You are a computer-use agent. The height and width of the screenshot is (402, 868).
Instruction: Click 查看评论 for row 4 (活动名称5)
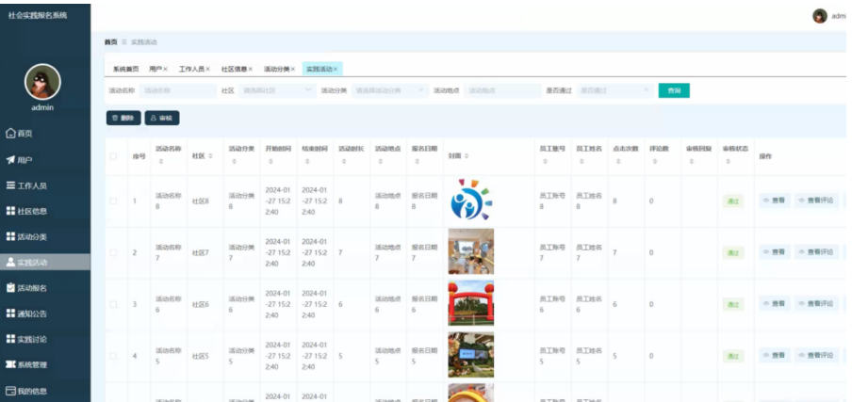(816, 356)
